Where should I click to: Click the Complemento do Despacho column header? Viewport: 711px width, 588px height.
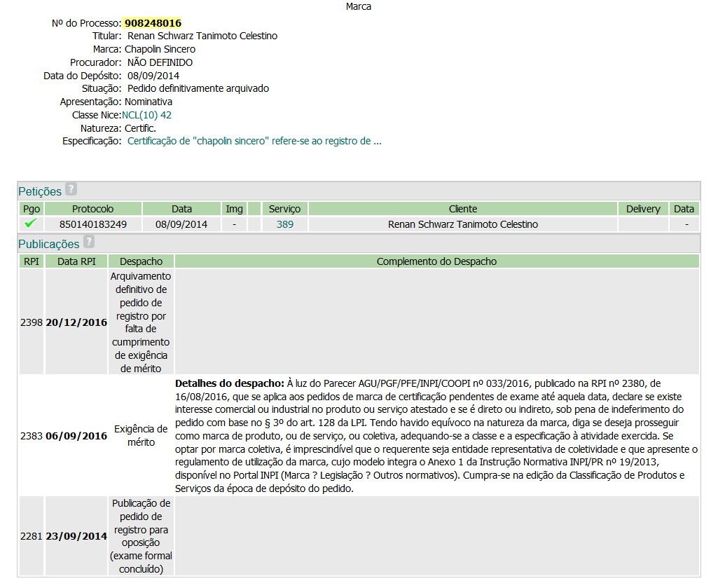(x=436, y=261)
